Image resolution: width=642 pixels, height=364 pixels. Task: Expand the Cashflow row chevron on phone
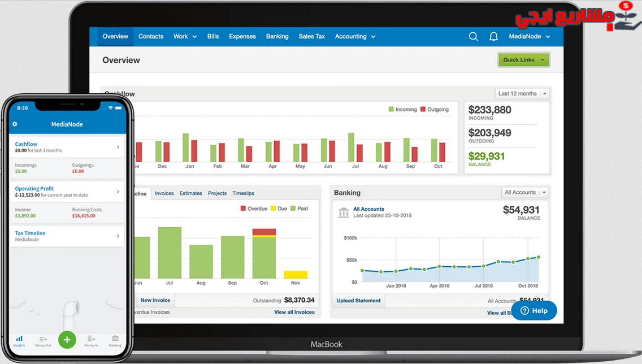click(118, 147)
